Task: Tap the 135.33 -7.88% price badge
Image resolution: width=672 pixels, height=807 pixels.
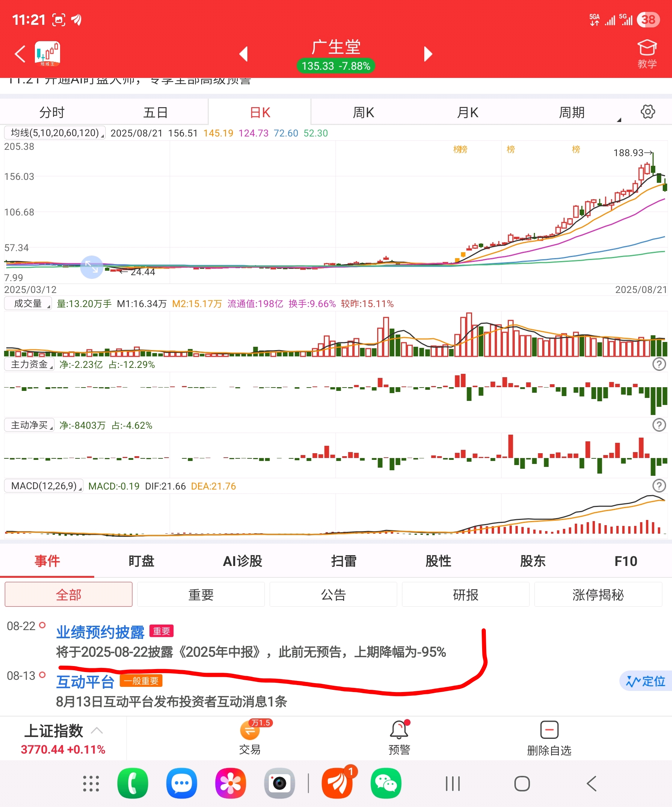Action: (x=336, y=66)
